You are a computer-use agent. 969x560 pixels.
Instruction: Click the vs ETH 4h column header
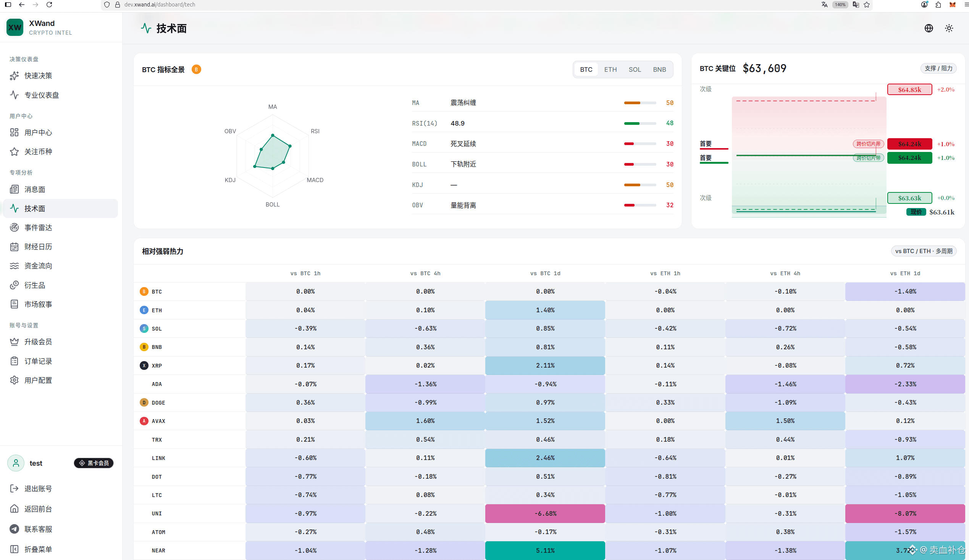[785, 274]
